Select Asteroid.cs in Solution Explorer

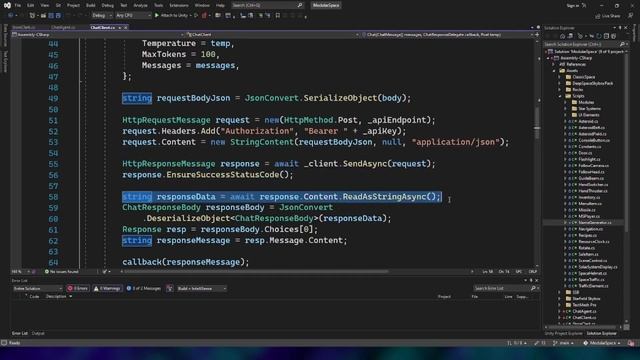[x=588, y=121]
